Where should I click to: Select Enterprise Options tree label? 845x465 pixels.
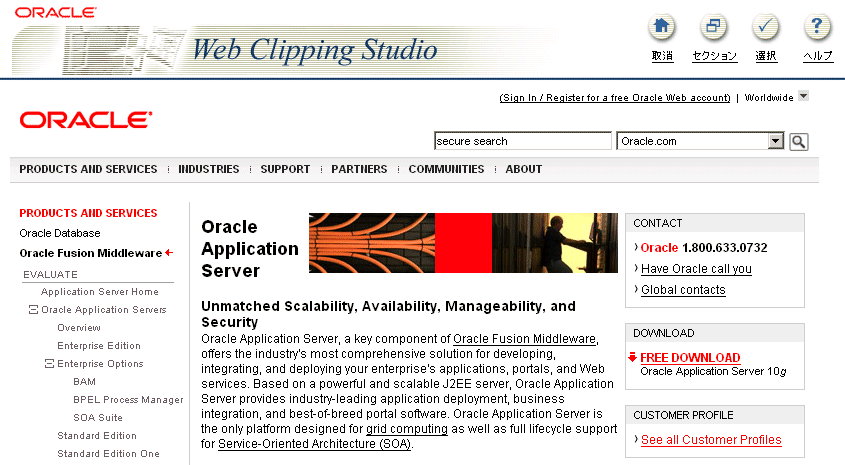(x=100, y=364)
